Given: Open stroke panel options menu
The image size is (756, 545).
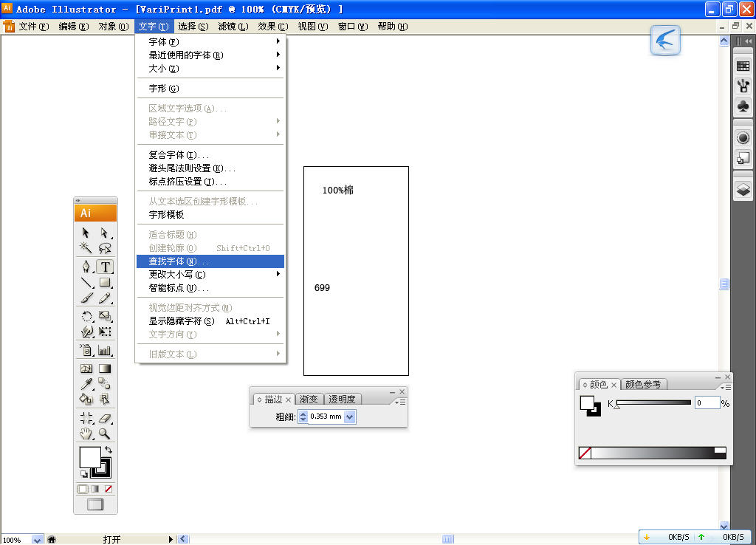Looking at the screenshot, I should coord(400,402).
